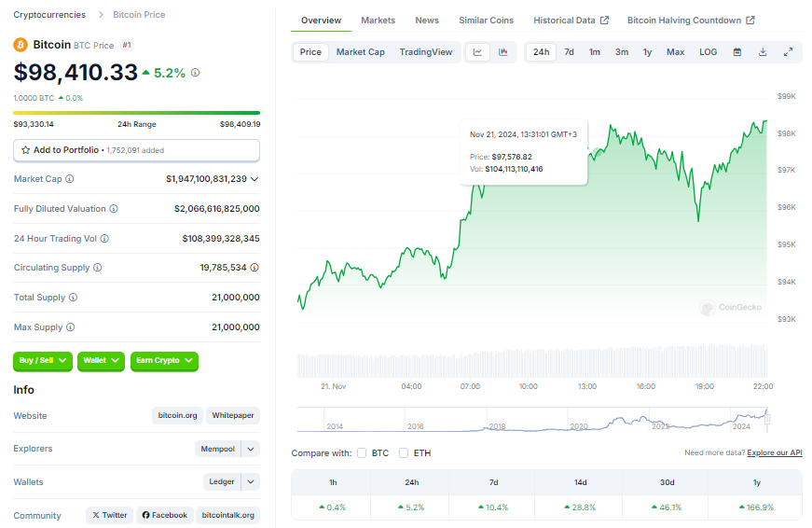Image resolution: width=812 pixels, height=528 pixels.
Task: Open Historical Data external link icon
Action: click(x=604, y=21)
